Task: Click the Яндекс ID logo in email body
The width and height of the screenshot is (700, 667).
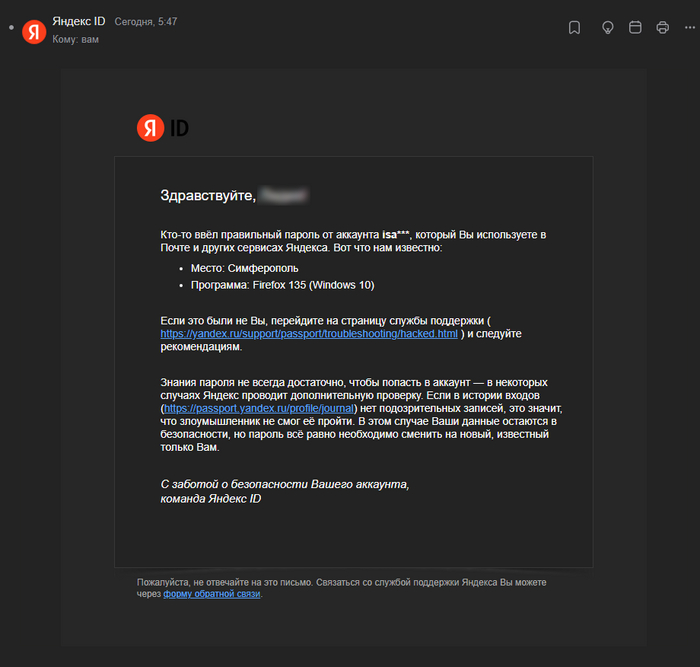Action: [x=163, y=128]
